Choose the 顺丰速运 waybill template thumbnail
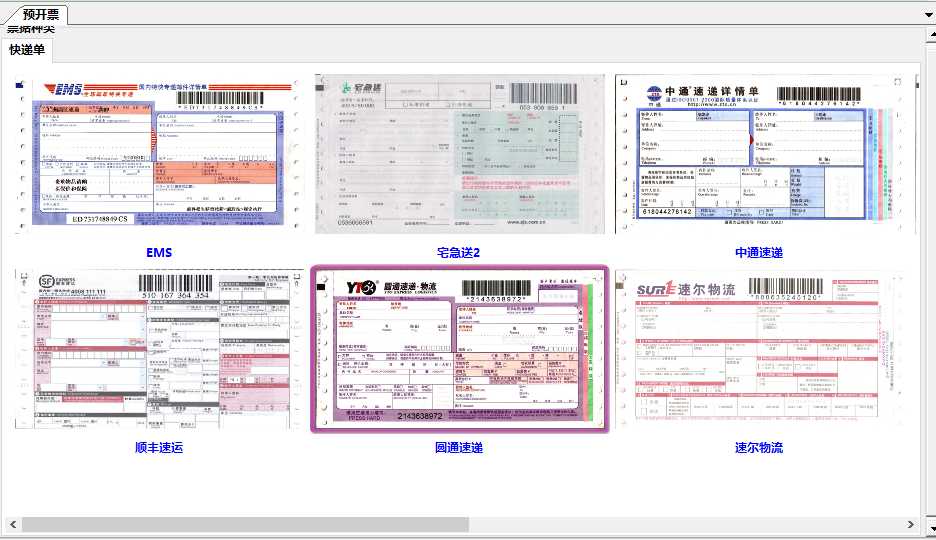 (x=159, y=350)
